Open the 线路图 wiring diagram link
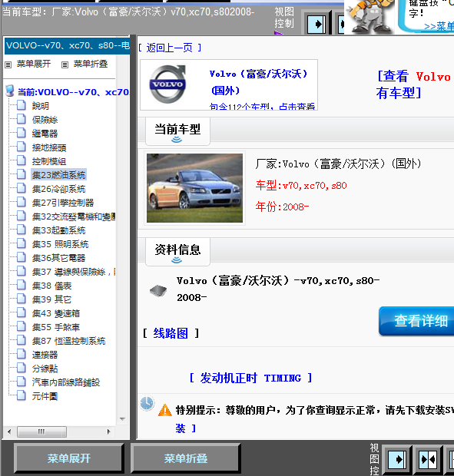 click(171, 333)
